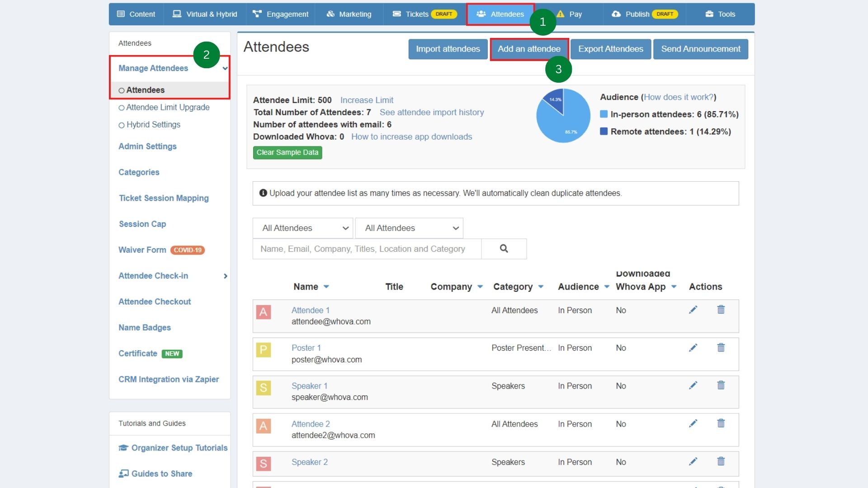Click the In-person attendees legend swatch
Screen dimensions: 868x488
click(603, 114)
